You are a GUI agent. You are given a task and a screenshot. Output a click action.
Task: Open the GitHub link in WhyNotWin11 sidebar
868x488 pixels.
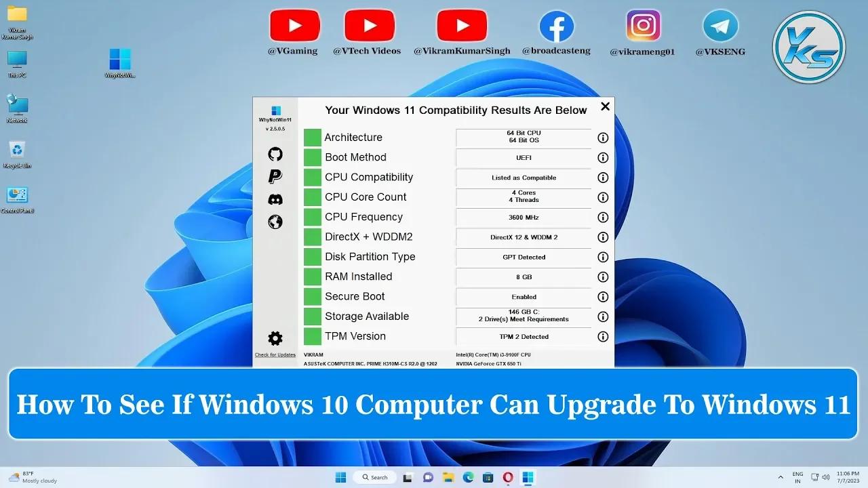click(275, 154)
